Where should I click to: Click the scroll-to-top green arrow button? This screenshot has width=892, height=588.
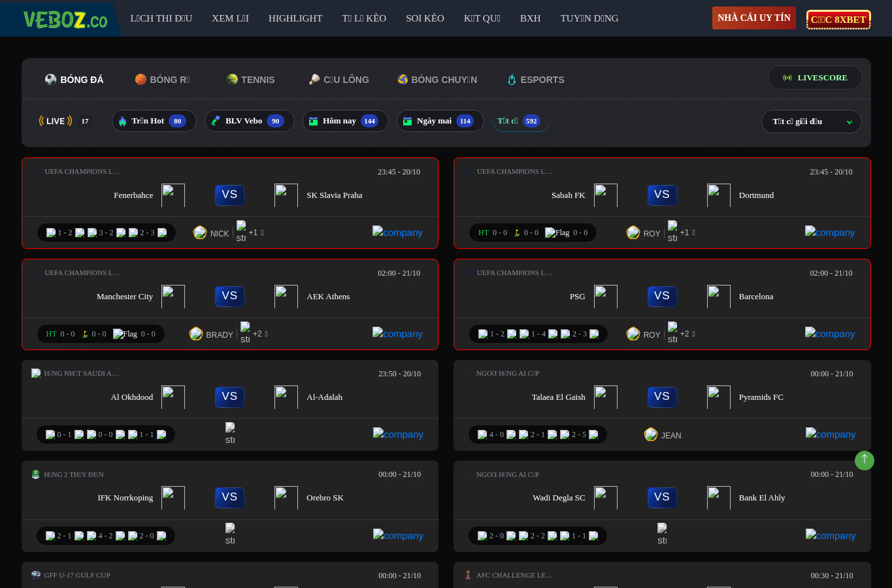pos(864,460)
